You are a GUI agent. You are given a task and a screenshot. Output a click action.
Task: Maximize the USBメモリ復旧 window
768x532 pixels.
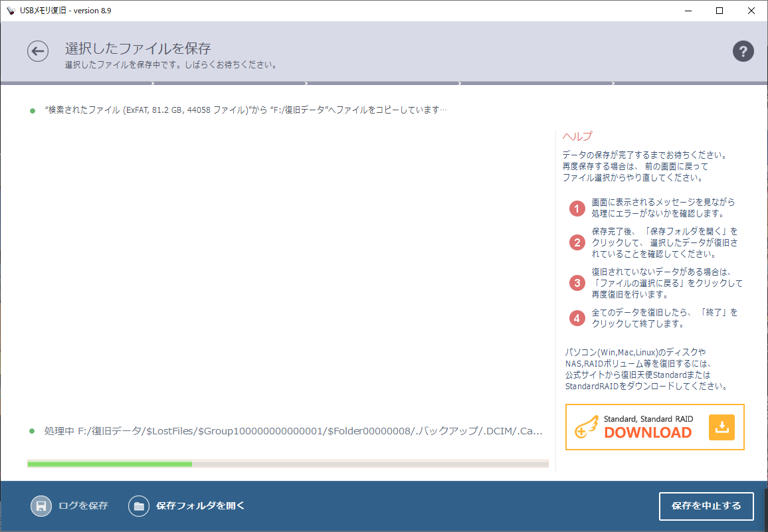point(720,10)
